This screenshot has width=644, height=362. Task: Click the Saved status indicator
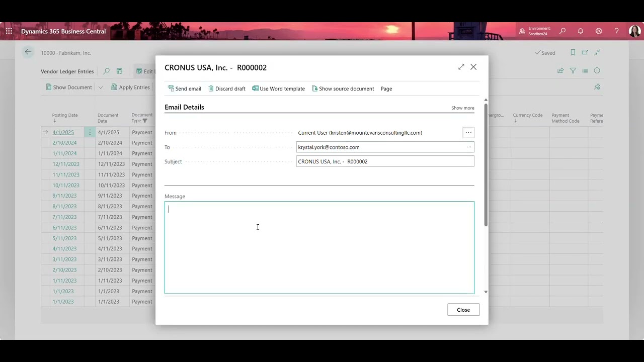(545, 53)
